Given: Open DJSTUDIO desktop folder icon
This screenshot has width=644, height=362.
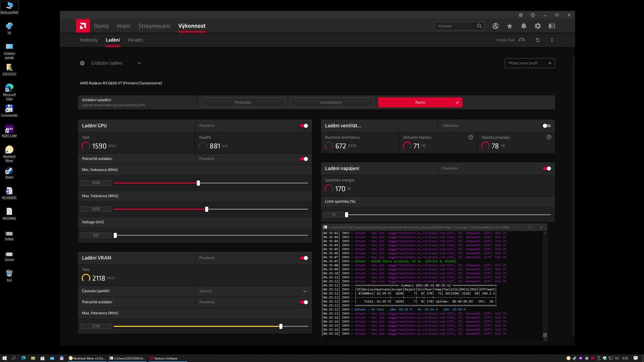Looking at the screenshot, I should (9, 69).
